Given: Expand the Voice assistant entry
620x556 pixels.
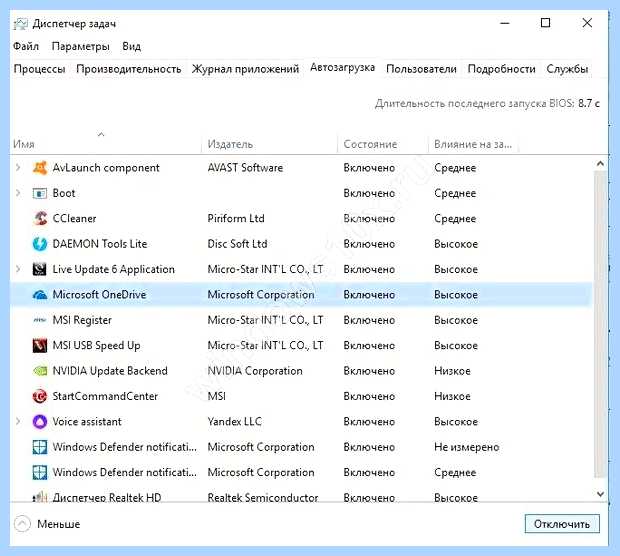Looking at the screenshot, I should [x=18, y=422].
